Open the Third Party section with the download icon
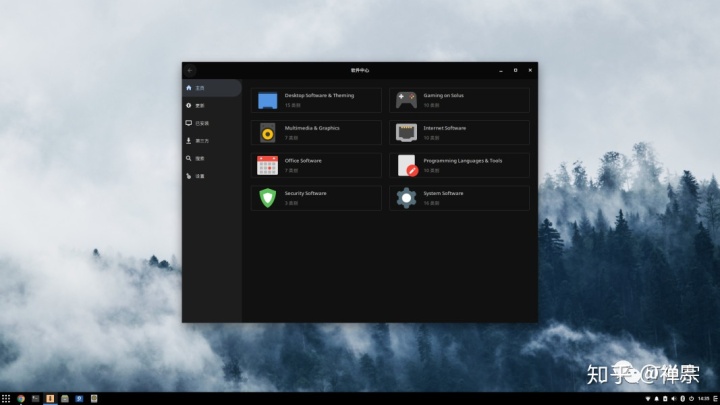 [212, 141]
